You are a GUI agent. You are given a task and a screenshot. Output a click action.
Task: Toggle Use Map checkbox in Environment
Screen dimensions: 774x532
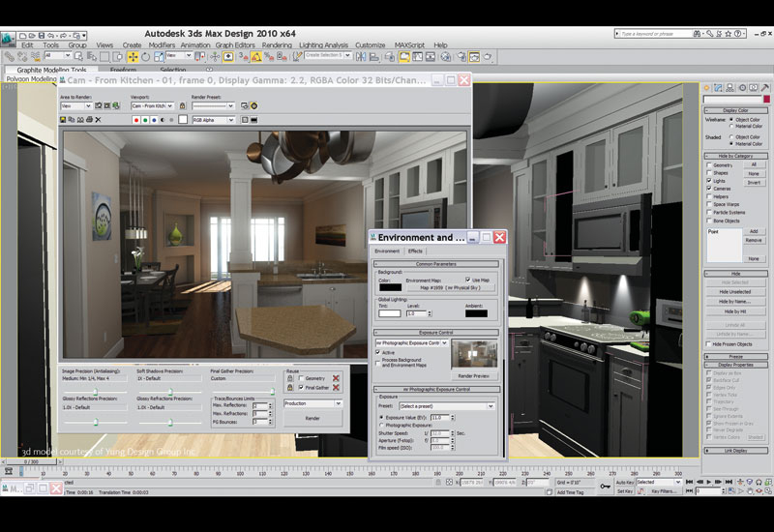(x=468, y=280)
